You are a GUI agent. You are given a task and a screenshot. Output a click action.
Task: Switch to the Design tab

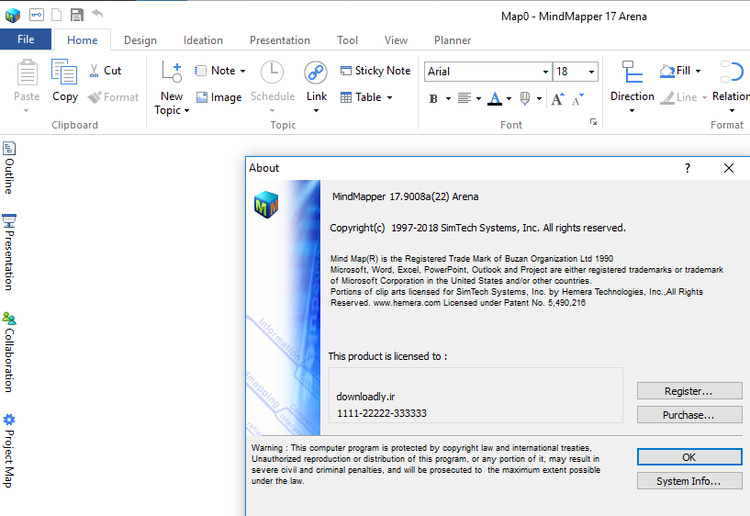coord(140,40)
